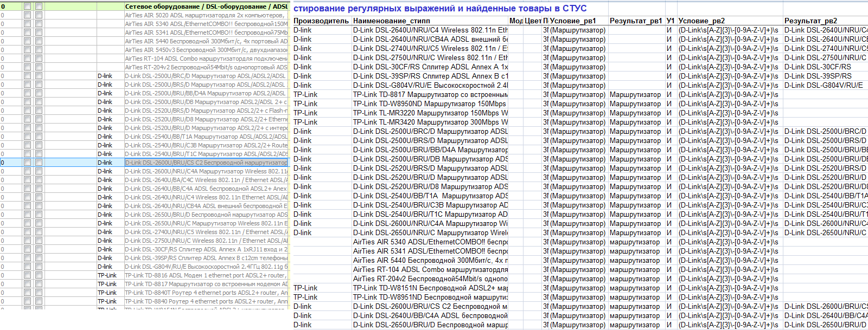Click 'AirTies RT-104 ADSL Combo' in right table
This screenshot has height=330, width=868.
click(430, 269)
